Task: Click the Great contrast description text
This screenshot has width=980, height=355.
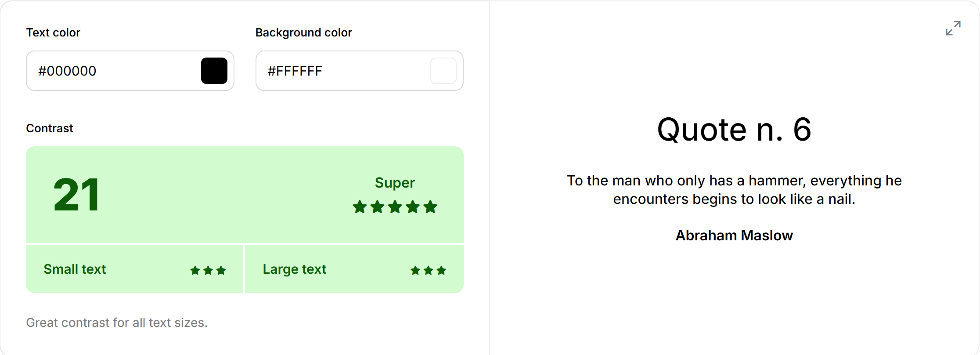Action: pos(117,322)
